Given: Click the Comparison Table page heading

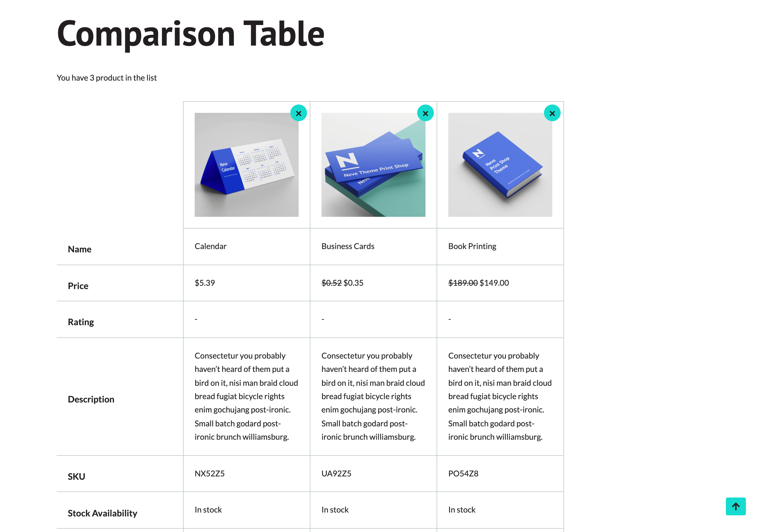Looking at the screenshot, I should [191, 34].
